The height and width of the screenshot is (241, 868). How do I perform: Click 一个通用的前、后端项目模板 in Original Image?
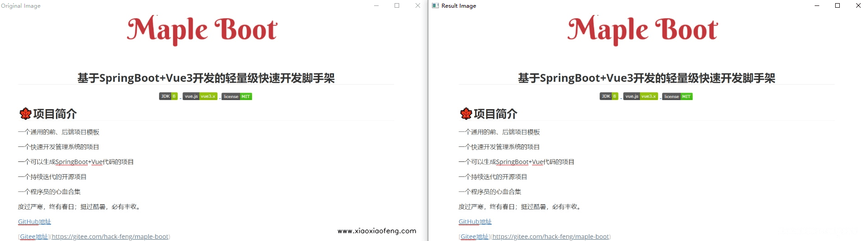coord(59,132)
